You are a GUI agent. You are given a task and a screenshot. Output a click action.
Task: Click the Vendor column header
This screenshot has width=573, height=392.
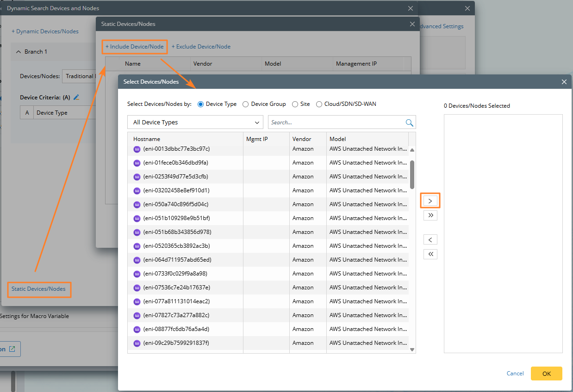(302, 139)
